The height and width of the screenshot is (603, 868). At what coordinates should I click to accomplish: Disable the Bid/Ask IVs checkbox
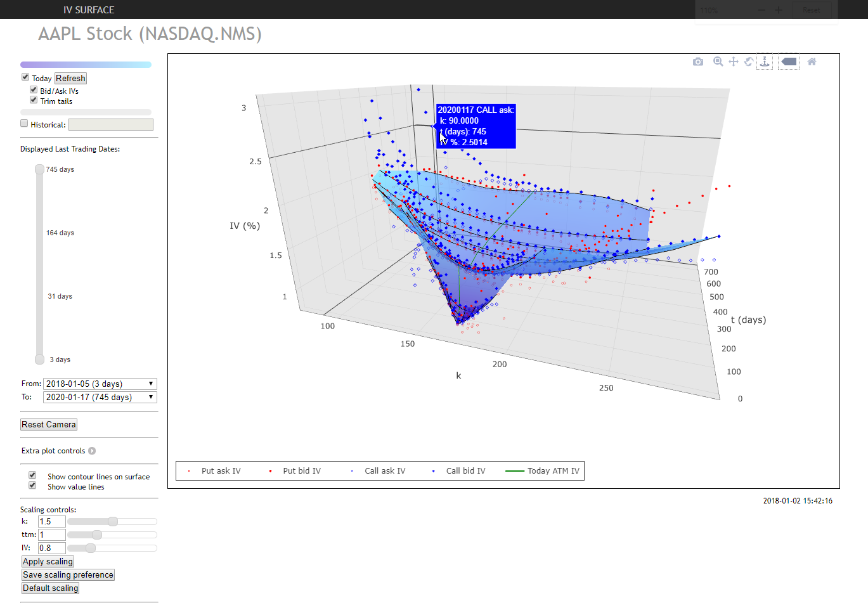tap(34, 89)
